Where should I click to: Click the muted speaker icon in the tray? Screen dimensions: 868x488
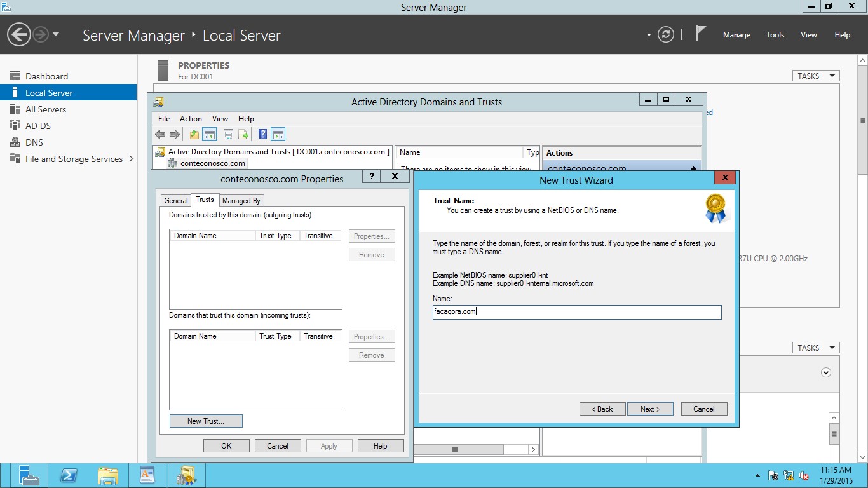pyautogui.click(x=804, y=475)
